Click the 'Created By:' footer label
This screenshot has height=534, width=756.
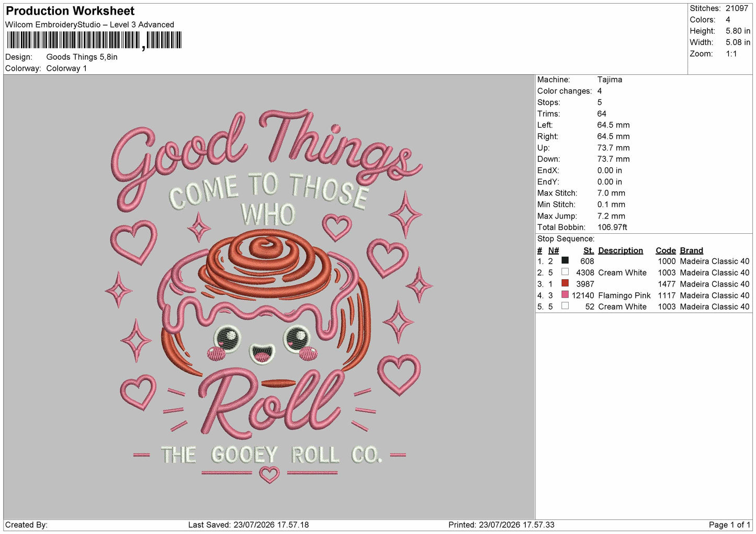click(x=26, y=525)
